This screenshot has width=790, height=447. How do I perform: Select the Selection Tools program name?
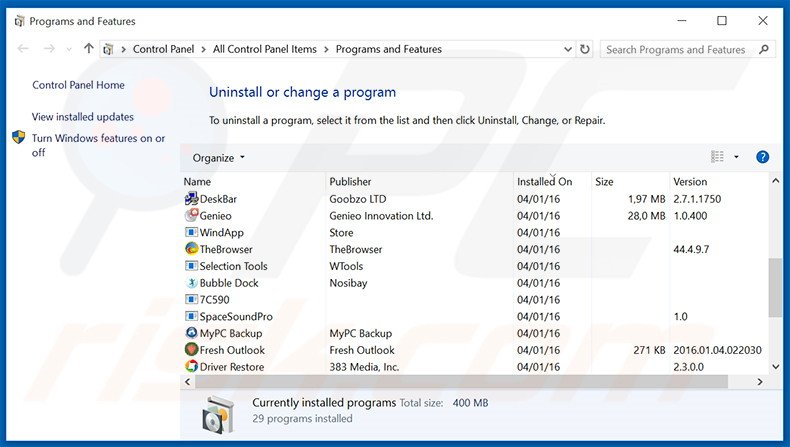pos(233,266)
